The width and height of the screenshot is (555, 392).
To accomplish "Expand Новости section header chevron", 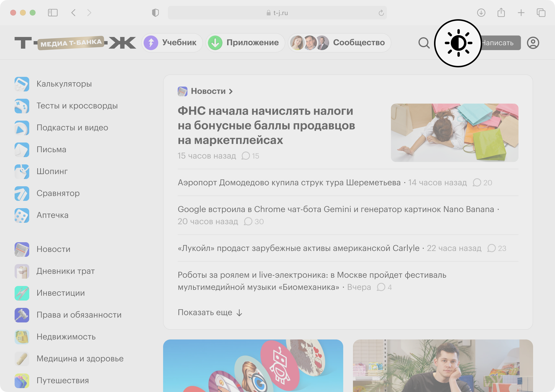I will point(231,91).
